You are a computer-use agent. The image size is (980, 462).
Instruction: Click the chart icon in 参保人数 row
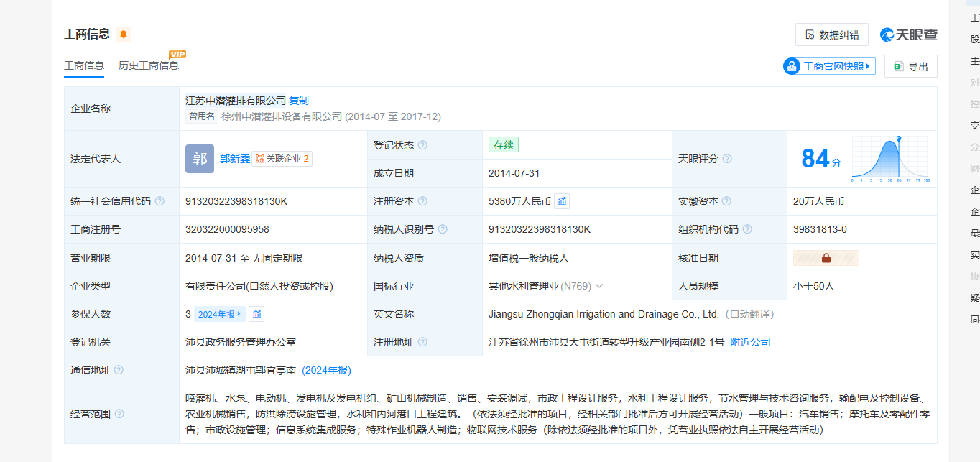(256, 314)
